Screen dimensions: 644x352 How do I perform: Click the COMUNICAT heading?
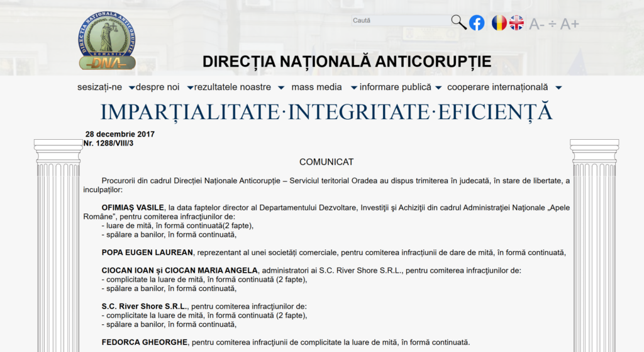326,162
